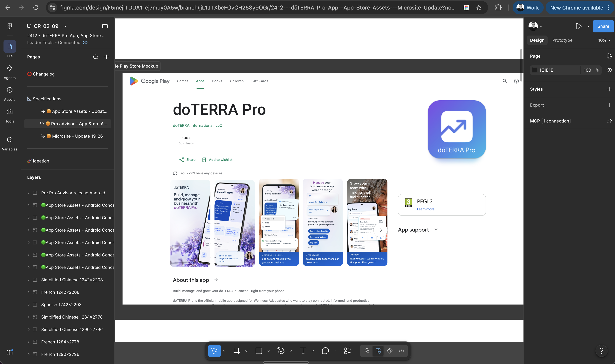Image resolution: width=615 pixels, height=364 pixels.
Task: Click Google Play help icon in mockup
Action: pos(516,81)
